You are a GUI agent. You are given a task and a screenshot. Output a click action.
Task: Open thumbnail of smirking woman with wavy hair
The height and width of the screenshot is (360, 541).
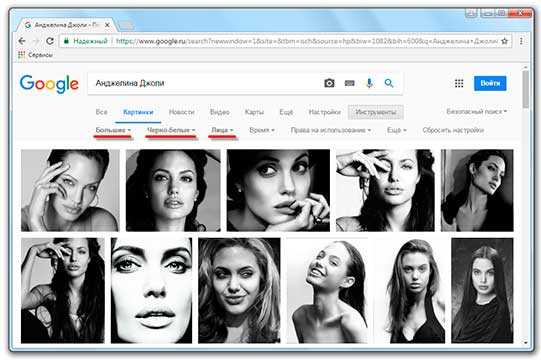[239, 290]
